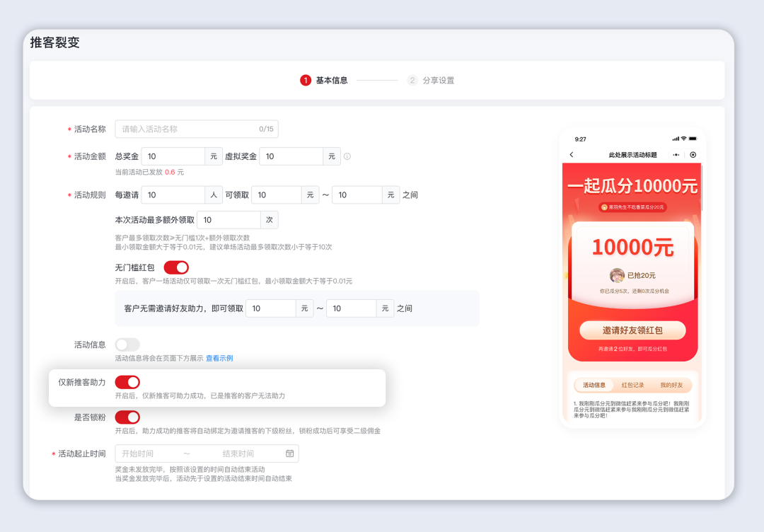Click the 邀请好友领红包 button

[632, 330]
